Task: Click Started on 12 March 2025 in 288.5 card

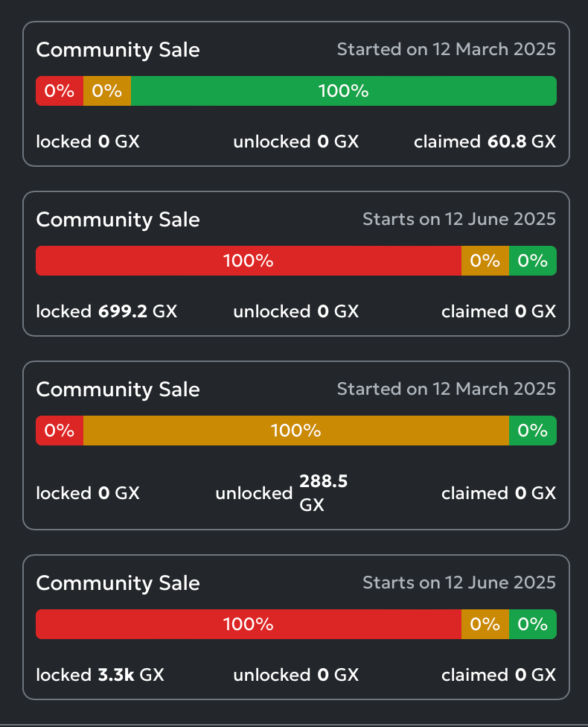Action: click(446, 389)
